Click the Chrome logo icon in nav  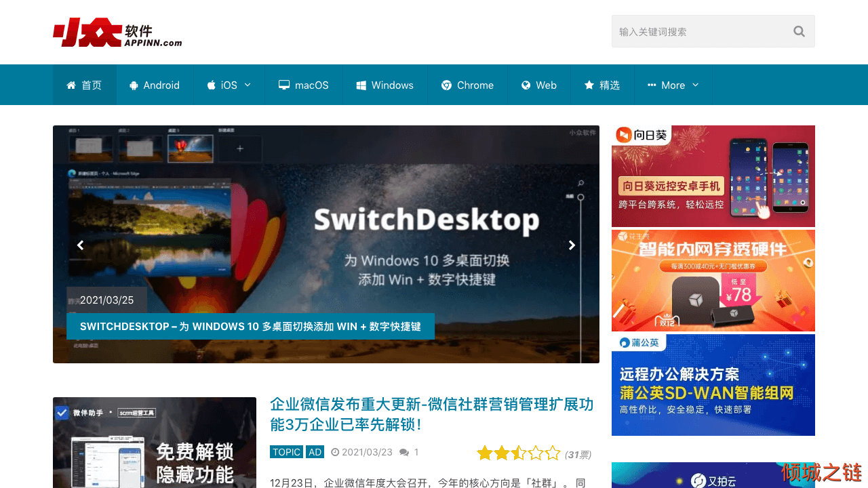point(446,85)
